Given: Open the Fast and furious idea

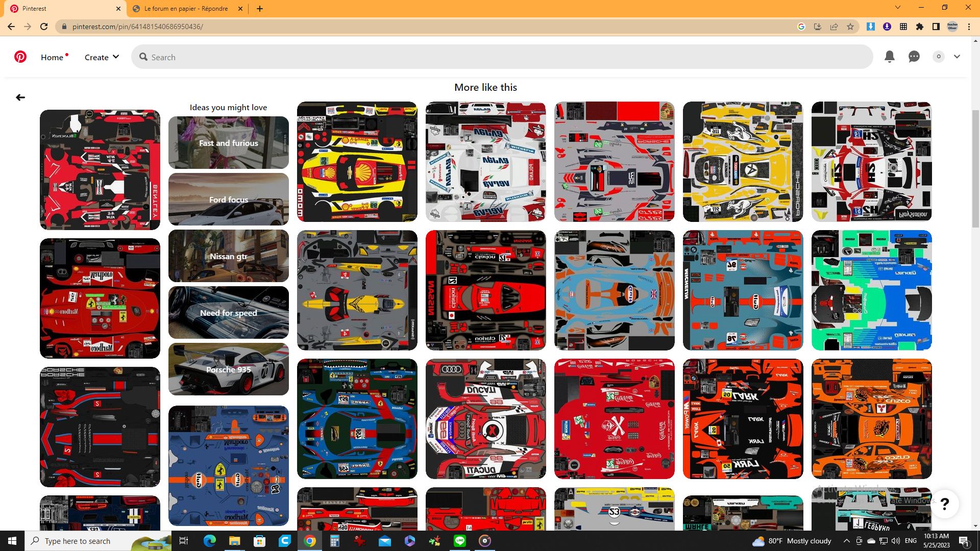Looking at the screenshot, I should [228, 143].
